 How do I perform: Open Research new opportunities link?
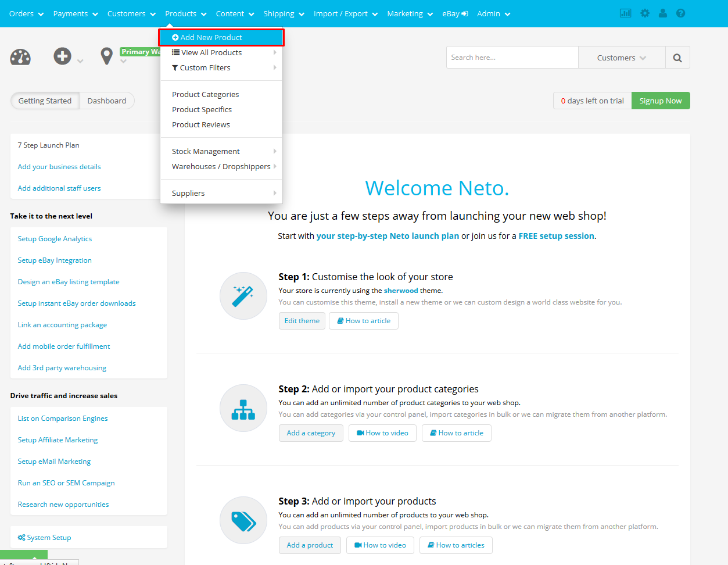point(63,505)
